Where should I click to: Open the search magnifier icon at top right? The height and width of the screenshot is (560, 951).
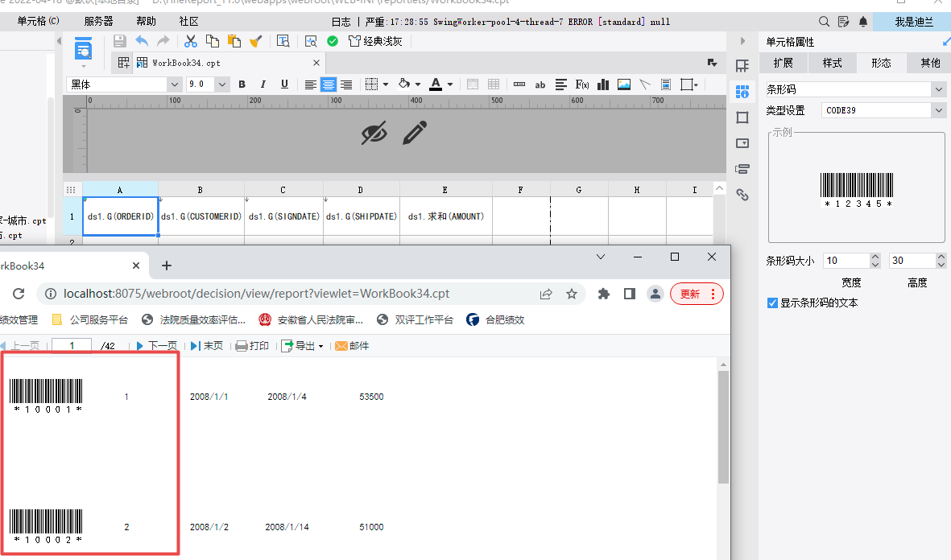[x=824, y=22]
